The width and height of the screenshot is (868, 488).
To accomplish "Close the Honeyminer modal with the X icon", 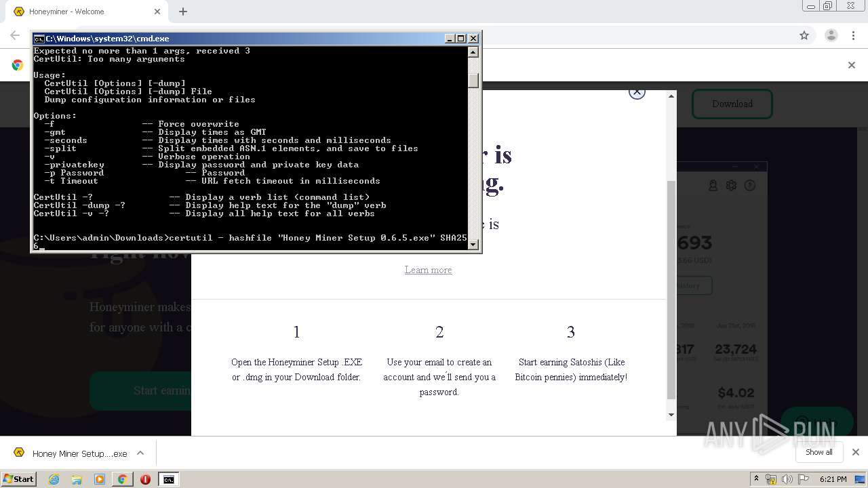I will coord(637,92).
